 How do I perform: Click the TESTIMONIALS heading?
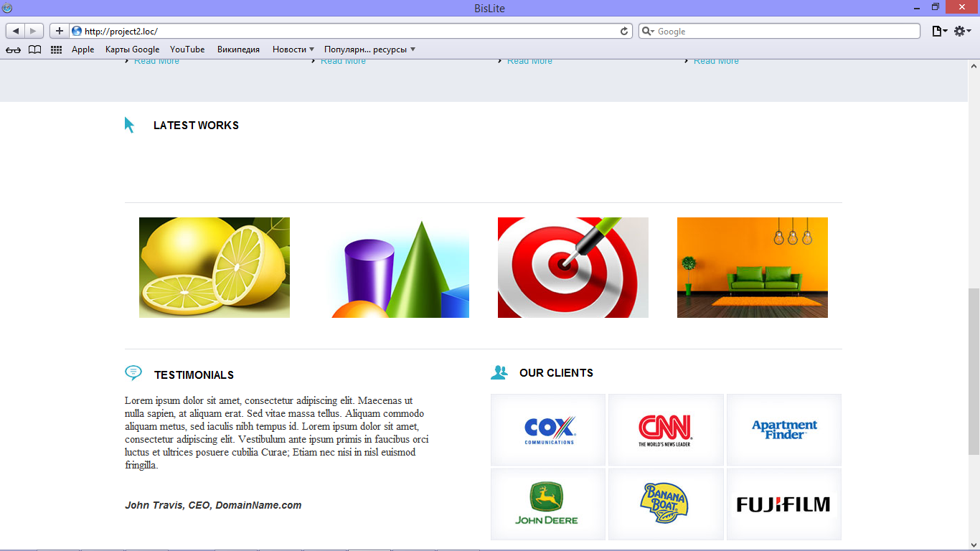(194, 375)
